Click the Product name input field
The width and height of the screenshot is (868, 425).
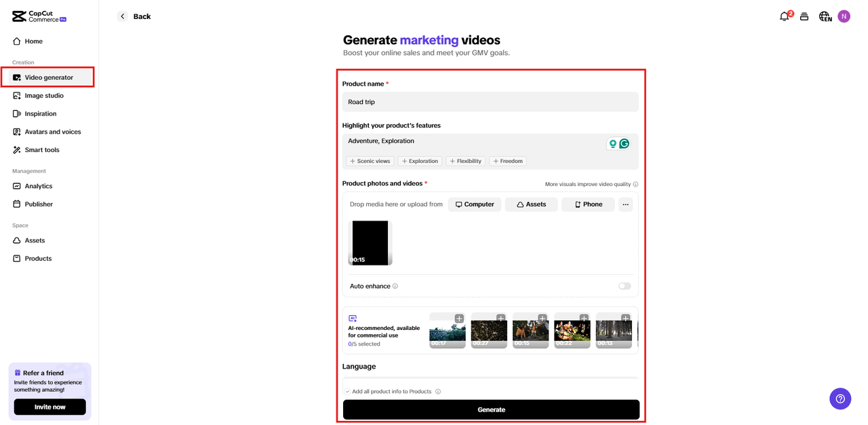490,102
